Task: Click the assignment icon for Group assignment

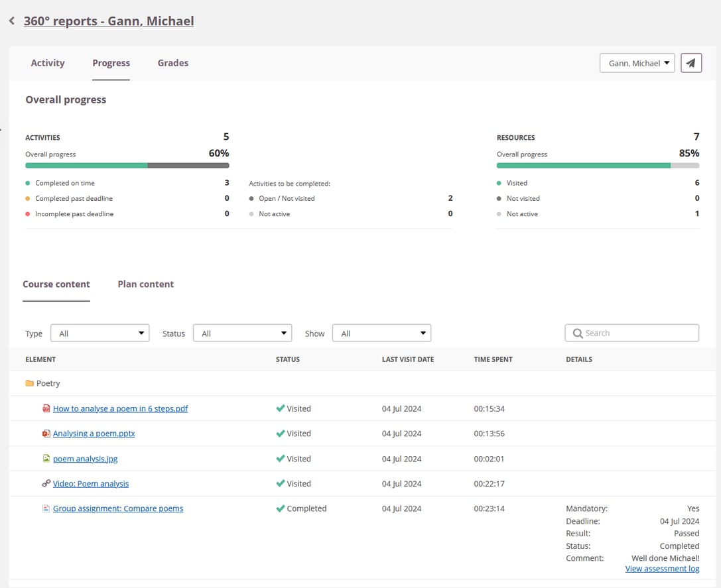Action: pos(46,508)
